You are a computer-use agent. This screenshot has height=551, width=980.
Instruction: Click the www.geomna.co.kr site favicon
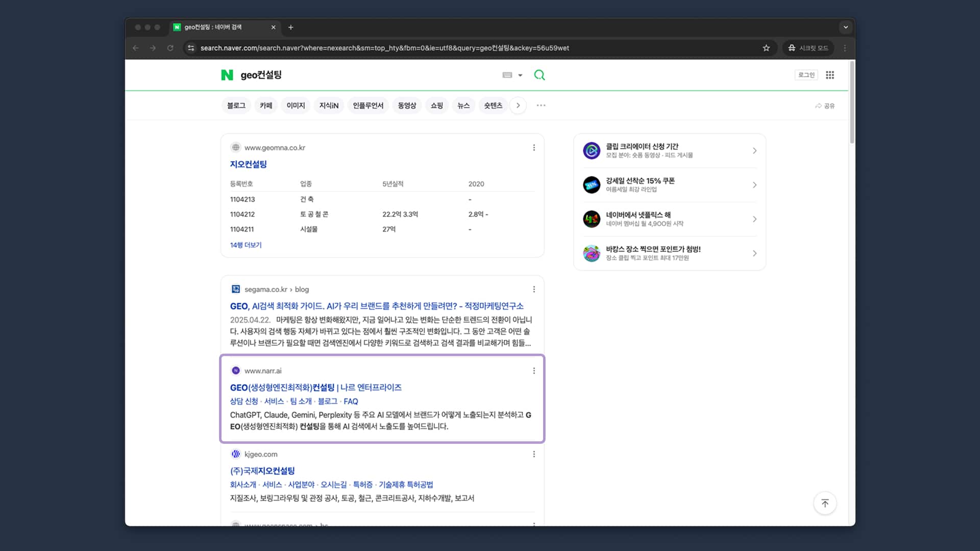pos(236,147)
